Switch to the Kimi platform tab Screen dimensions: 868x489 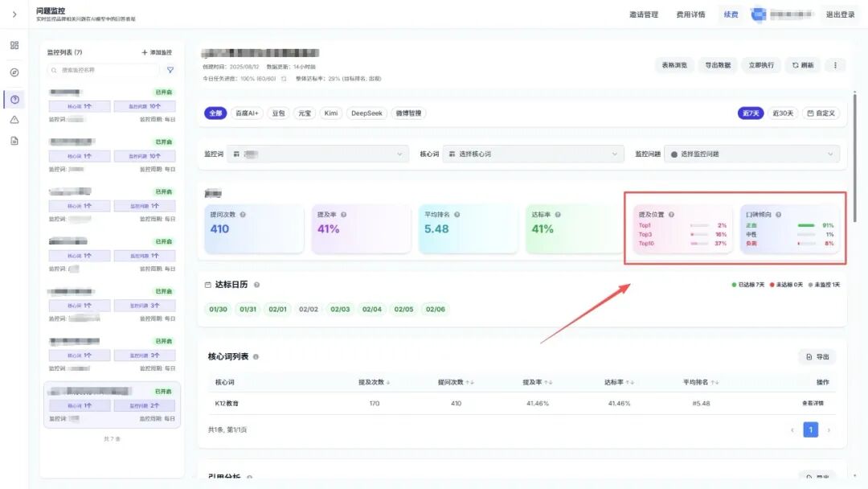click(331, 113)
